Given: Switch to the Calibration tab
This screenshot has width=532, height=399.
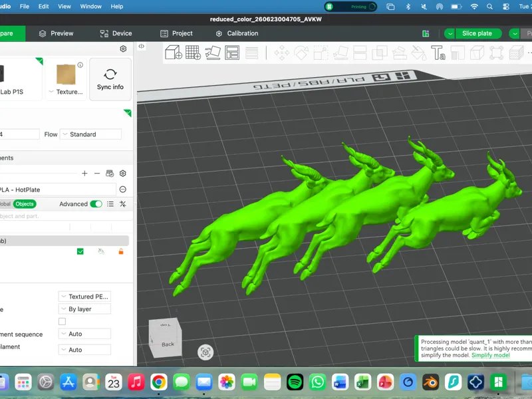Looking at the screenshot, I should (237, 33).
